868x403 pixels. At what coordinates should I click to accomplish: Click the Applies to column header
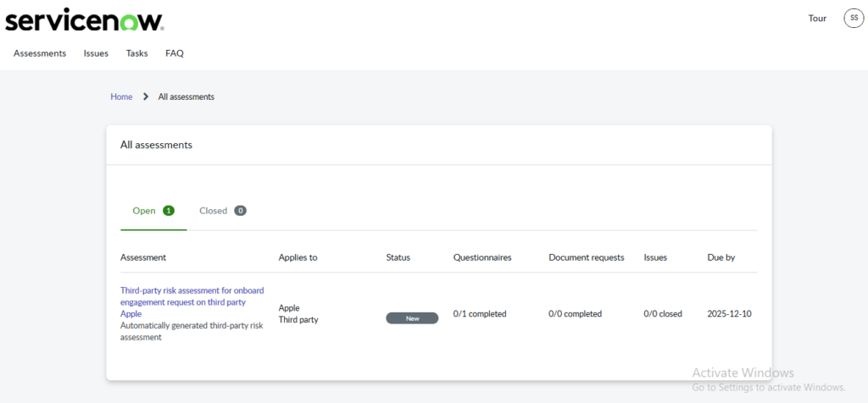298,257
